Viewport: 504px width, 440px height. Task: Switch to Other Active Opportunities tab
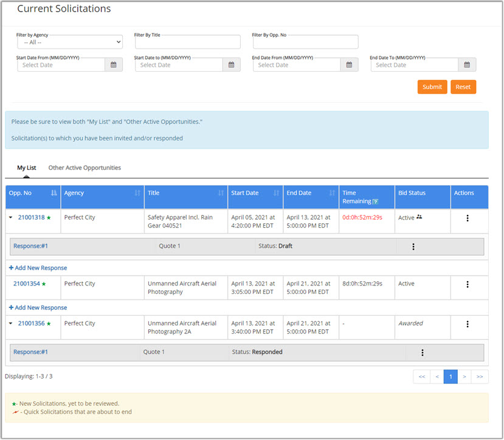[x=85, y=168]
